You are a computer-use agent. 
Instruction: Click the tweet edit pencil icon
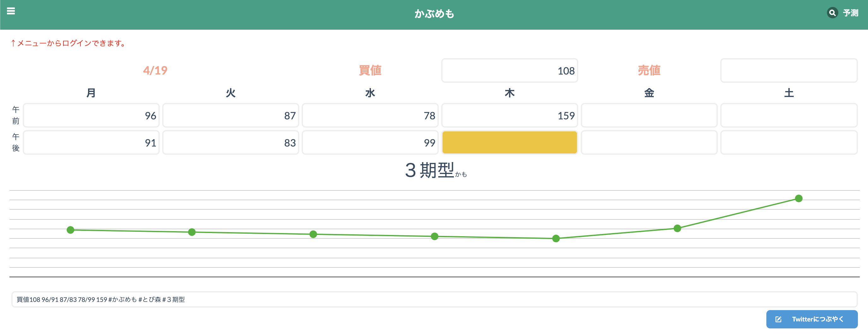778,319
